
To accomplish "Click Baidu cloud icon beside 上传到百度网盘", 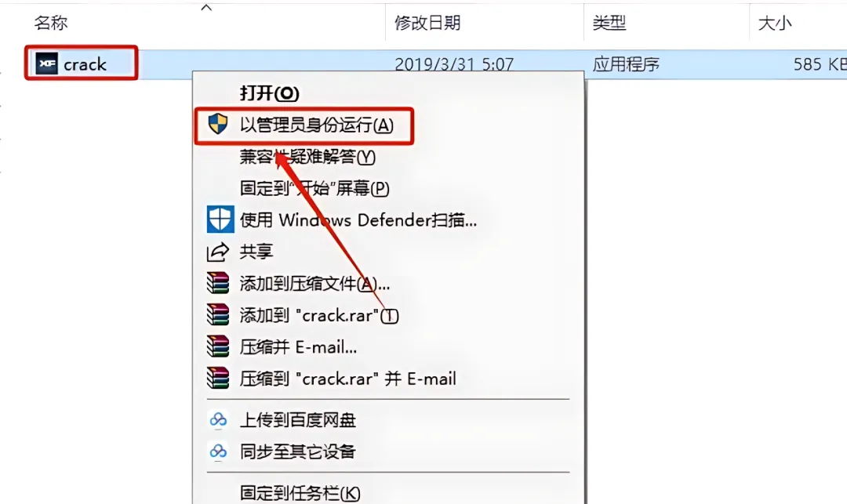I will click(x=218, y=419).
